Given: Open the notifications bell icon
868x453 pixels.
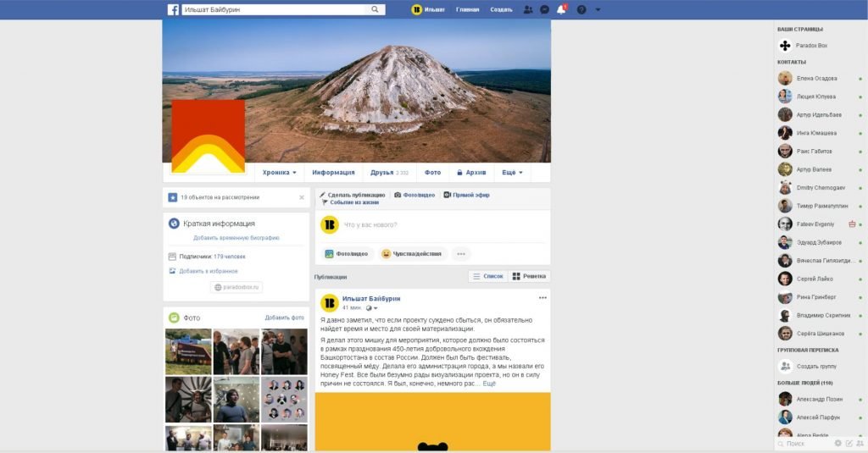Looking at the screenshot, I should click(560, 9).
